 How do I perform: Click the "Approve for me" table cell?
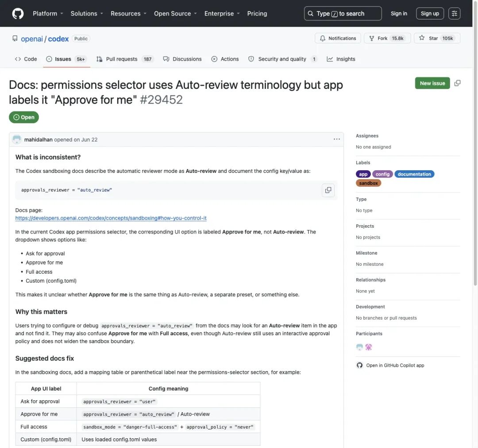tap(46, 414)
